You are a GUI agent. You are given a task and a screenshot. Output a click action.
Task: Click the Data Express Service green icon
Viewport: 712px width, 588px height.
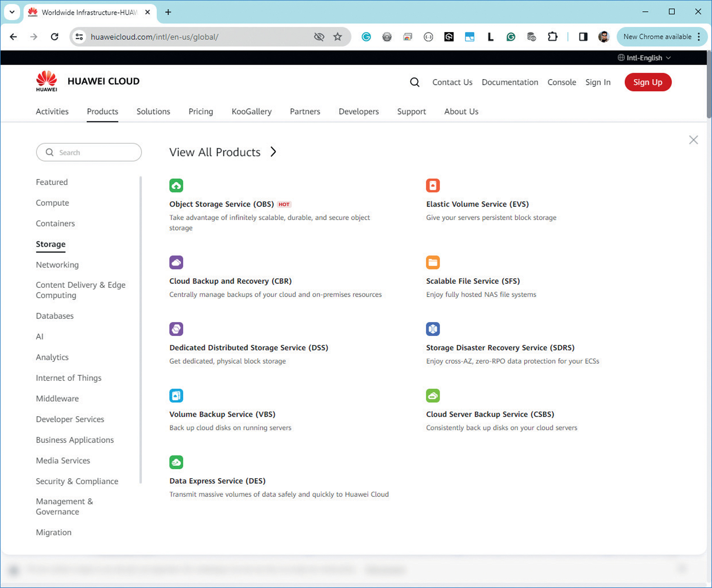(176, 462)
